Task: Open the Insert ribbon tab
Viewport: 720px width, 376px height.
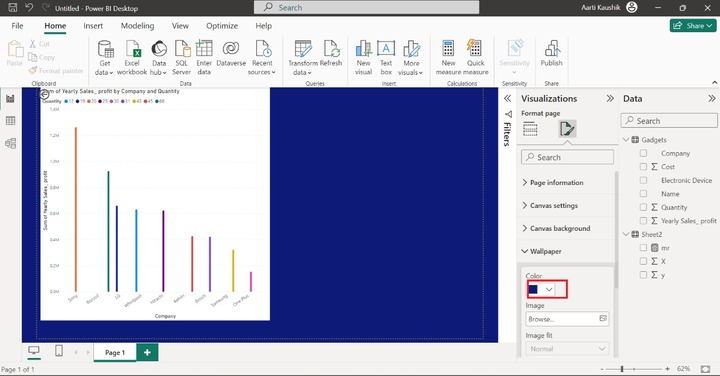Action: point(93,26)
